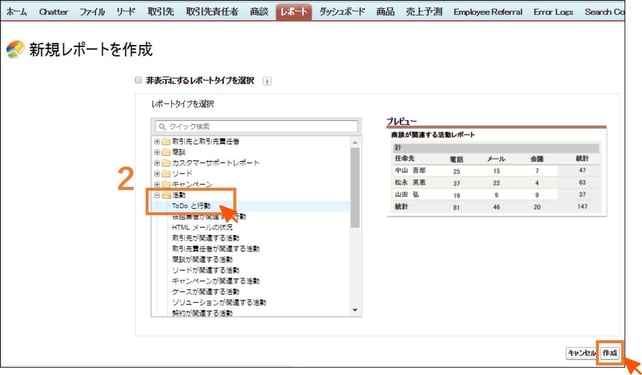Open the 売上予測 tab
The image size is (642, 375).
click(424, 12)
